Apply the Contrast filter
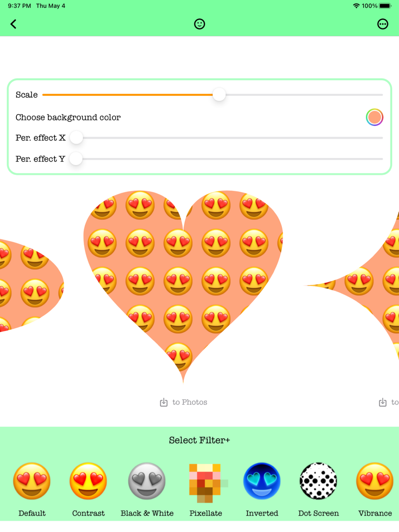 pos(88,481)
